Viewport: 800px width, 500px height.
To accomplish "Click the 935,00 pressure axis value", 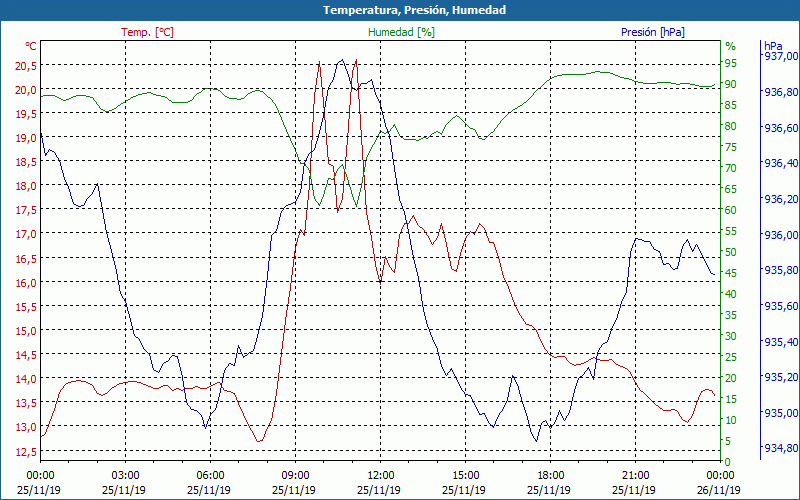I will (781, 412).
